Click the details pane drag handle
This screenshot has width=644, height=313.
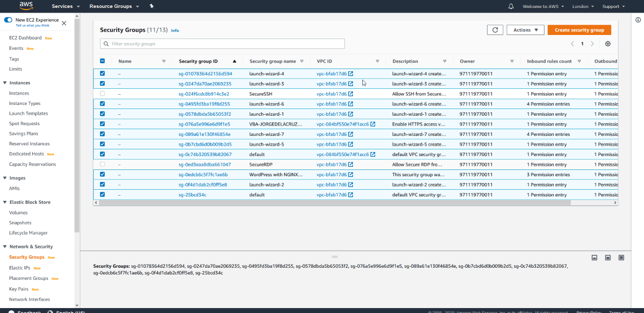click(335, 257)
